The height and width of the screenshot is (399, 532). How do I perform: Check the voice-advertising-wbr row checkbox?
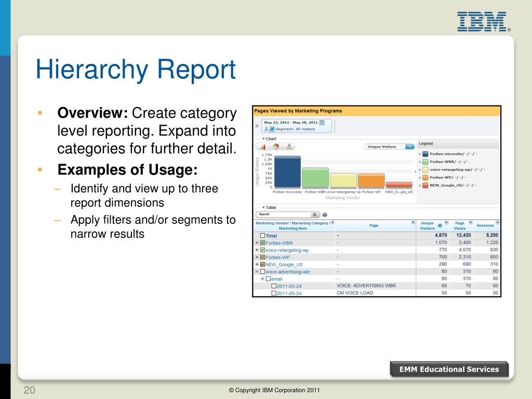click(262, 271)
